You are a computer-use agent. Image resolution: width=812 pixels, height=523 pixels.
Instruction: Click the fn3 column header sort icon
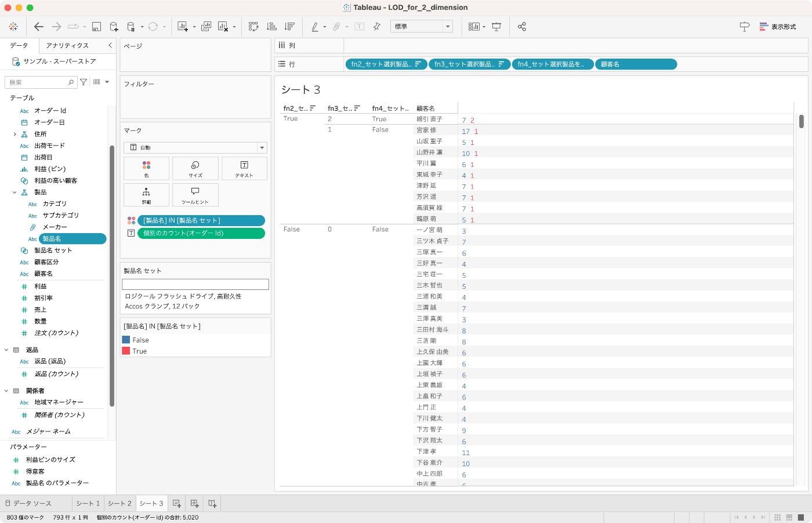(x=357, y=108)
